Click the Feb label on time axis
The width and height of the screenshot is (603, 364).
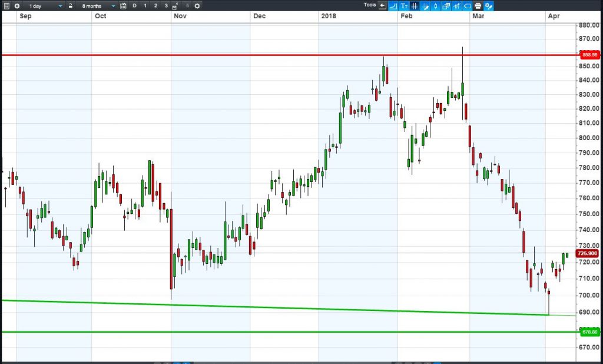coord(406,16)
